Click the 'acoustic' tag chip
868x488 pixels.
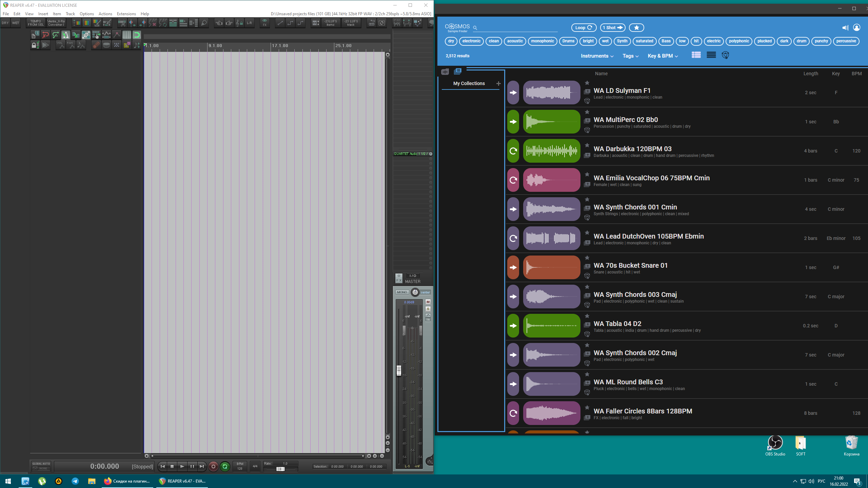[x=515, y=41]
